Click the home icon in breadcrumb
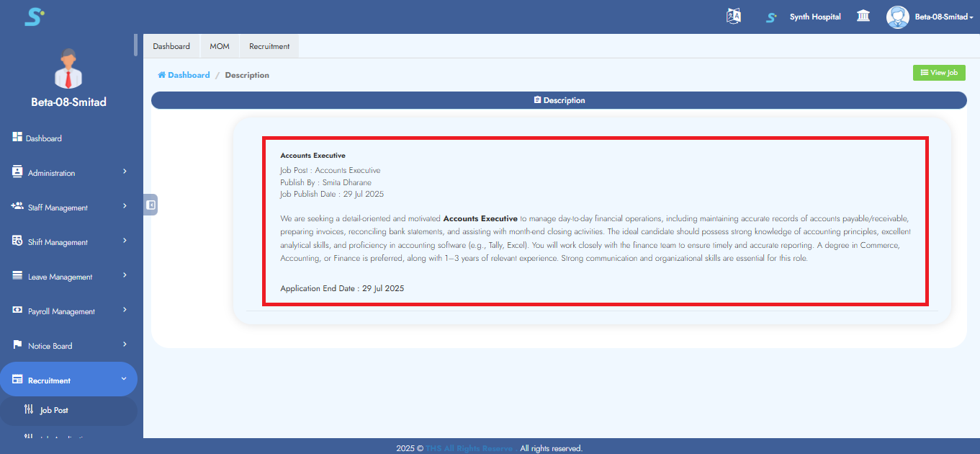The width and height of the screenshot is (980, 454). (162, 75)
